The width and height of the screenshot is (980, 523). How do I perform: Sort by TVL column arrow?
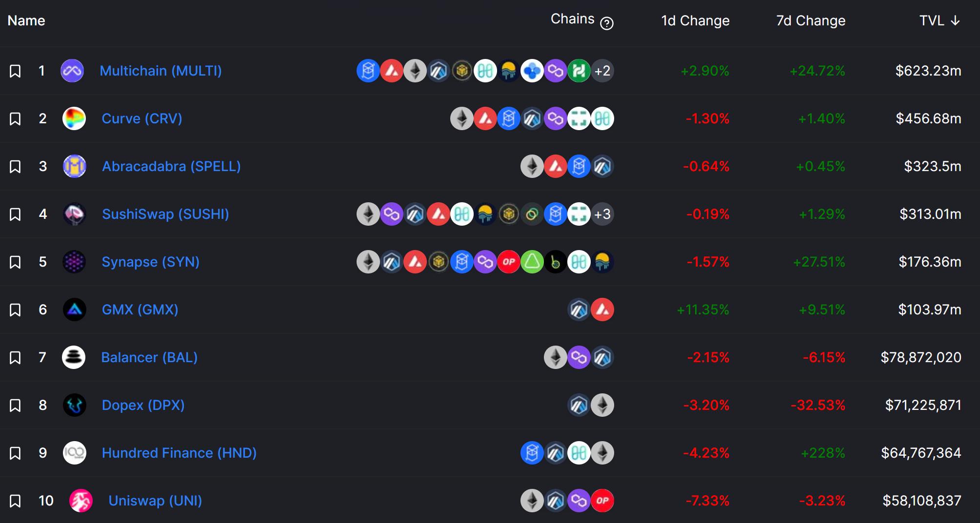(x=955, y=20)
